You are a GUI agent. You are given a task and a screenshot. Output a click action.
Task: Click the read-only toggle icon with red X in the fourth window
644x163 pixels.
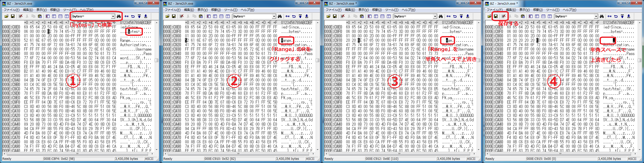(504, 16)
